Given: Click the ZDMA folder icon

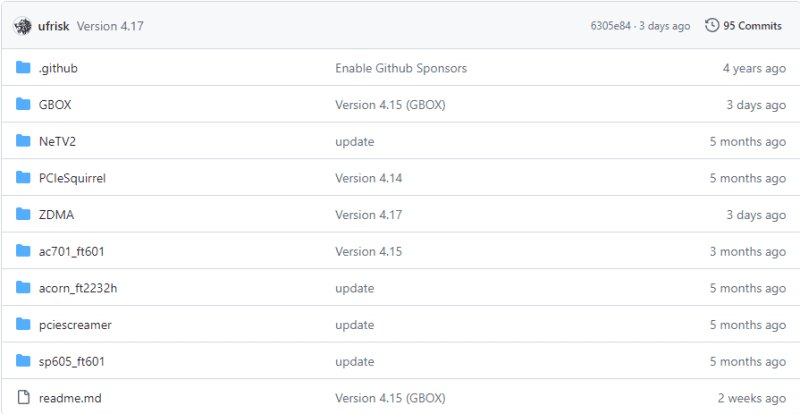Looking at the screenshot, I should 24,214.
